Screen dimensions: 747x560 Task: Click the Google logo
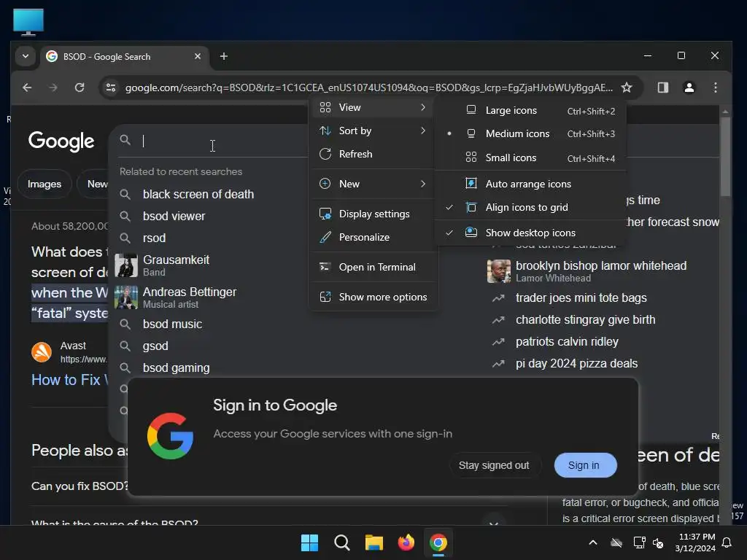[61, 141]
